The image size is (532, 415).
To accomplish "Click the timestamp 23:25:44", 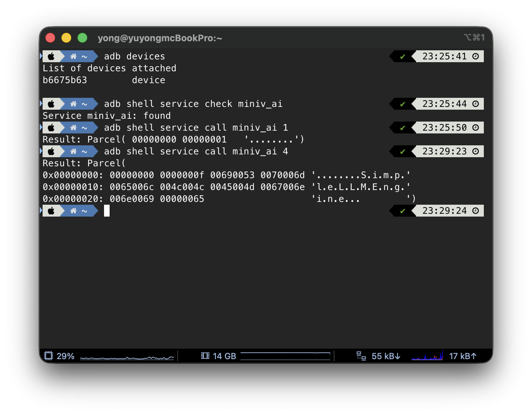I will pyautogui.click(x=444, y=104).
